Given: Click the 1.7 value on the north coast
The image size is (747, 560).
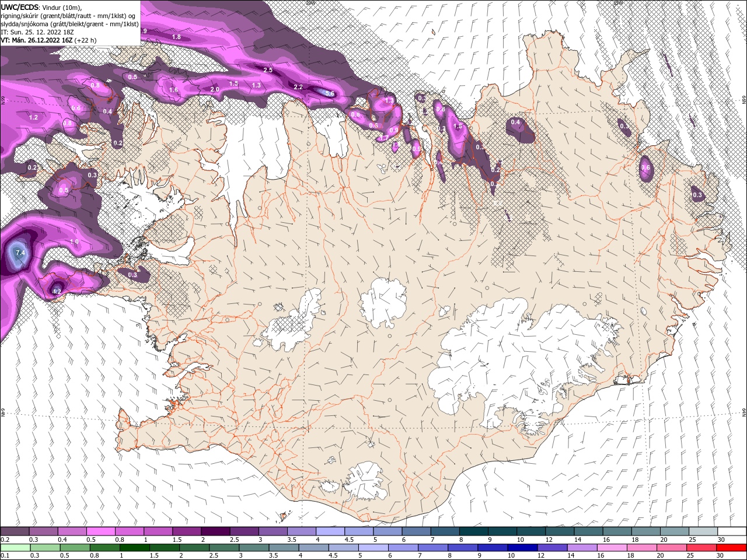Looking at the screenshot, I should pyautogui.click(x=383, y=138).
